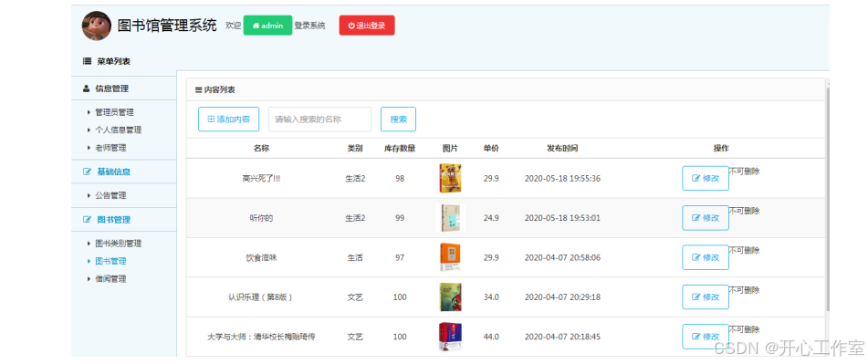The width and height of the screenshot is (868, 364).
Task: Click the timestamp 2020-04-07 20:58:06
Action: pyautogui.click(x=562, y=258)
